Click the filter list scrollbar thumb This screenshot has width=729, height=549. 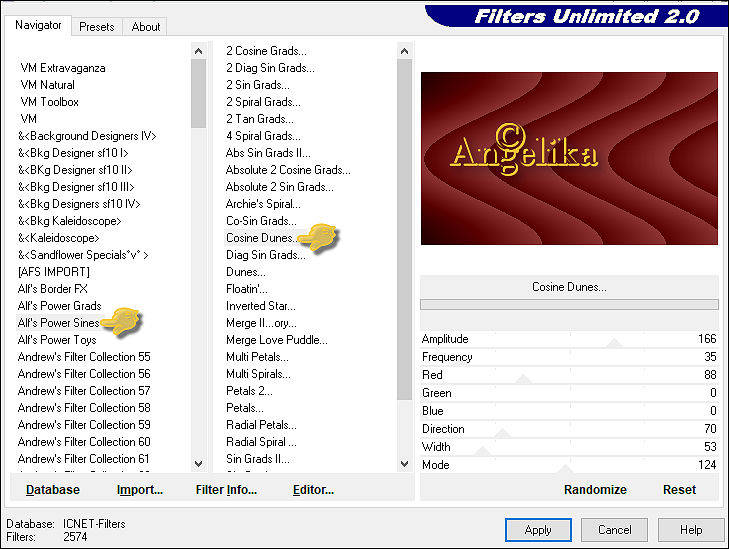[x=404, y=229]
